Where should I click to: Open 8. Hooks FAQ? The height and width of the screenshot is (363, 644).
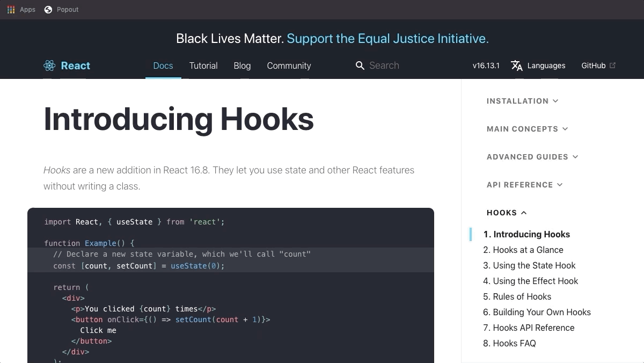click(x=509, y=343)
